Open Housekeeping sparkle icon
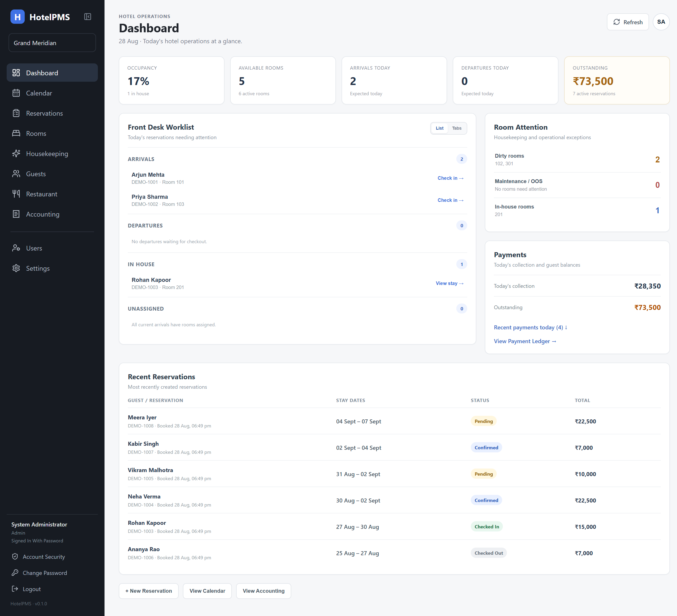This screenshot has height=616, width=677. point(16,153)
